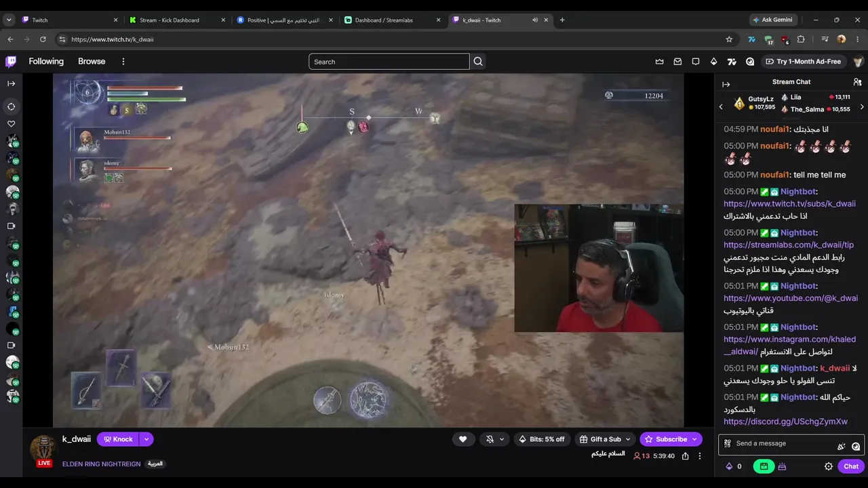Open the chat community users icon
The width and height of the screenshot is (868, 488).
click(857, 82)
